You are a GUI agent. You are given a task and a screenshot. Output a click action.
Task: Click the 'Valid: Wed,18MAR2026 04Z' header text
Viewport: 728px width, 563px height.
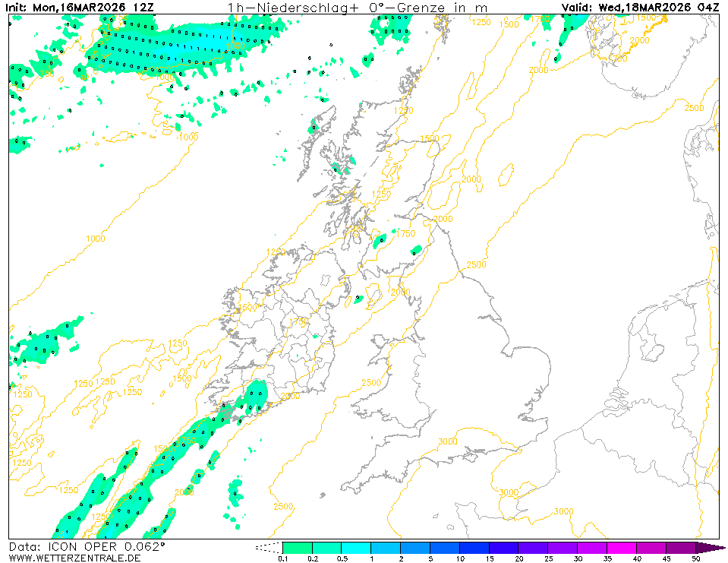tap(640, 8)
